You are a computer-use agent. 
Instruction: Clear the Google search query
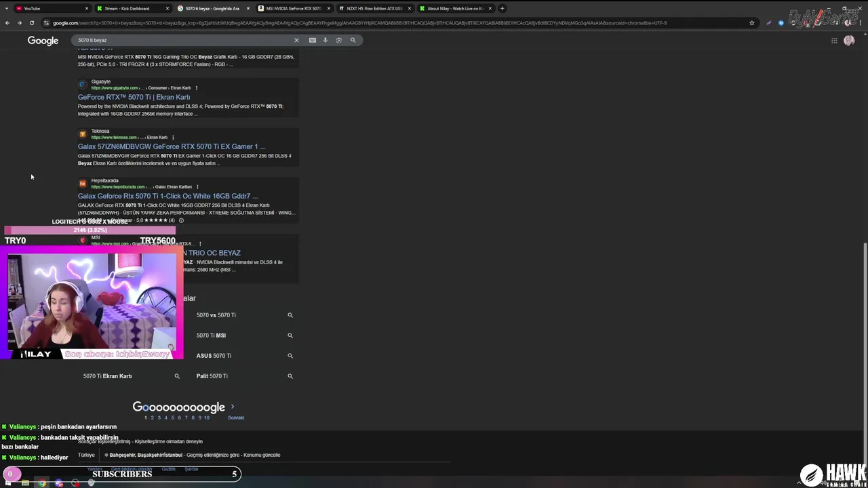click(296, 40)
